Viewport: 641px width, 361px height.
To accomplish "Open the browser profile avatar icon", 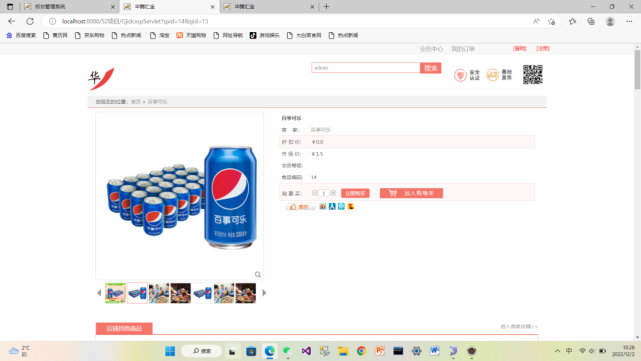I will (610, 21).
